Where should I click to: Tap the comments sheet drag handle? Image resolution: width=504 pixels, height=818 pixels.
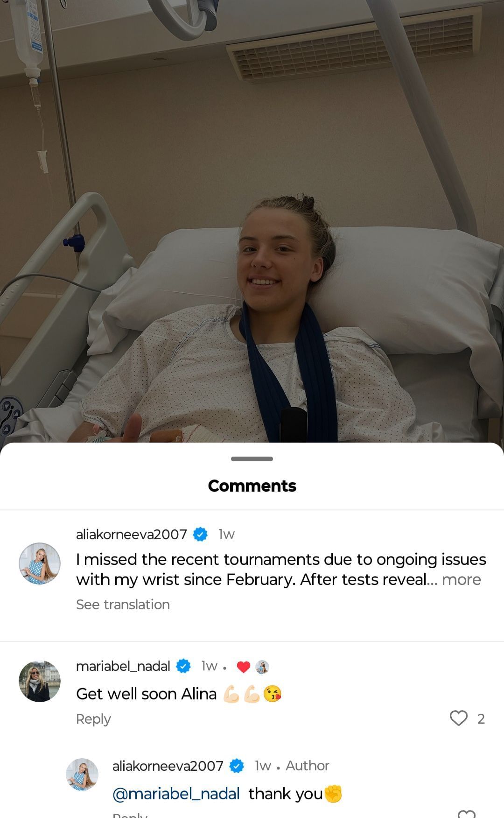tap(252, 459)
